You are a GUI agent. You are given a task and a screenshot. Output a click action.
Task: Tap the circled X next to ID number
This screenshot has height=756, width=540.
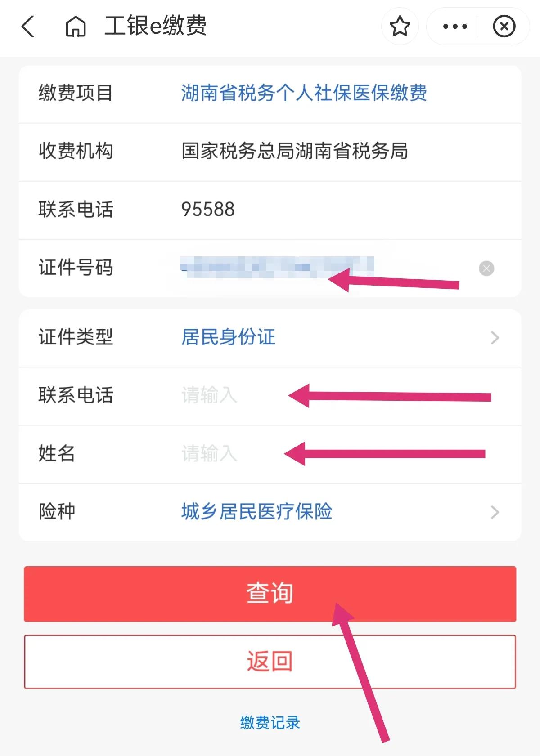click(x=486, y=268)
